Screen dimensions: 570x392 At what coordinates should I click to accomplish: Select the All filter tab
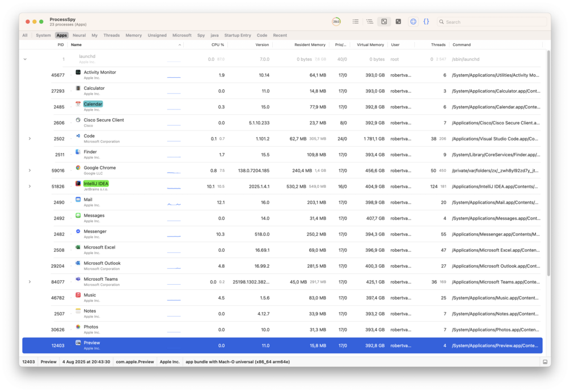coord(25,35)
